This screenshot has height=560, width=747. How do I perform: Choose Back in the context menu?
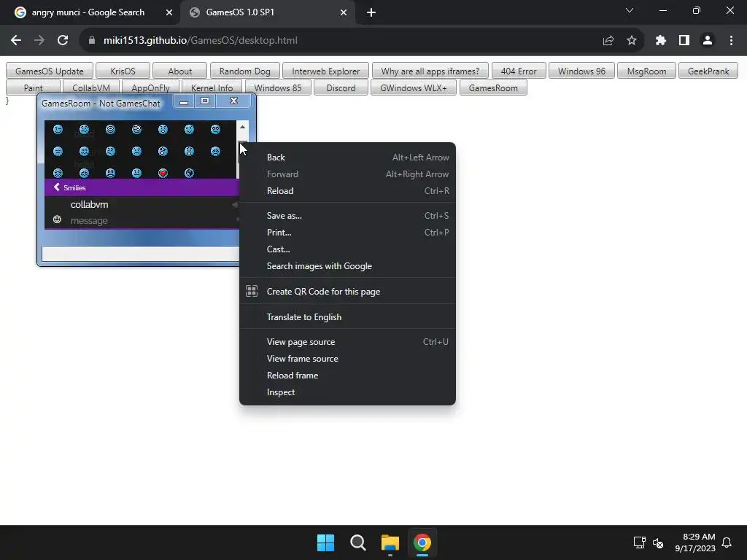point(347,157)
